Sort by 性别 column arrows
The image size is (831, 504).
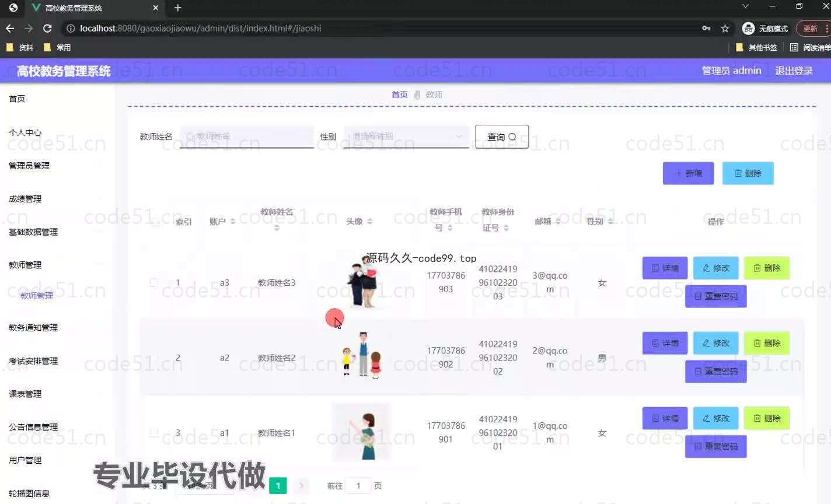click(610, 222)
